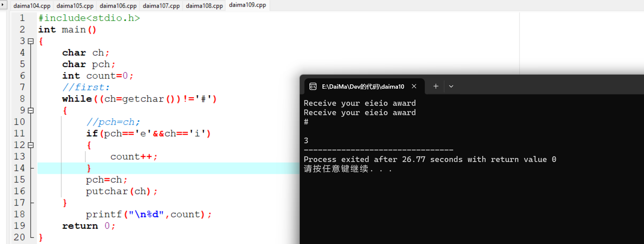Open the daima108.cpp tab

[x=204, y=6]
